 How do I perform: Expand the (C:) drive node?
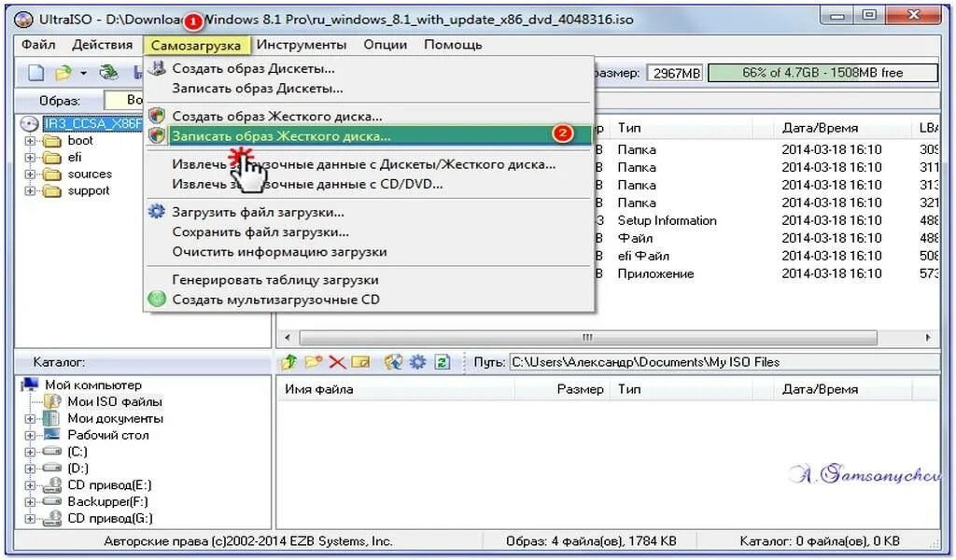(x=29, y=452)
